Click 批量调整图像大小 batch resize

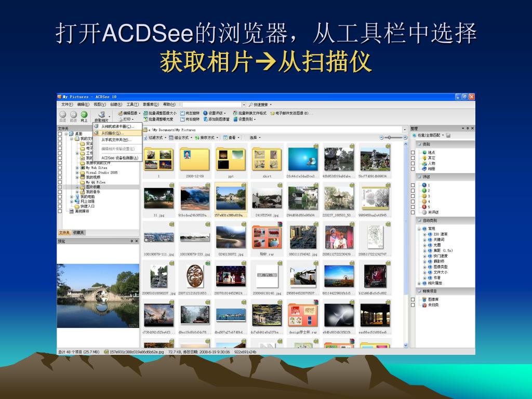[x=160, y=113]
